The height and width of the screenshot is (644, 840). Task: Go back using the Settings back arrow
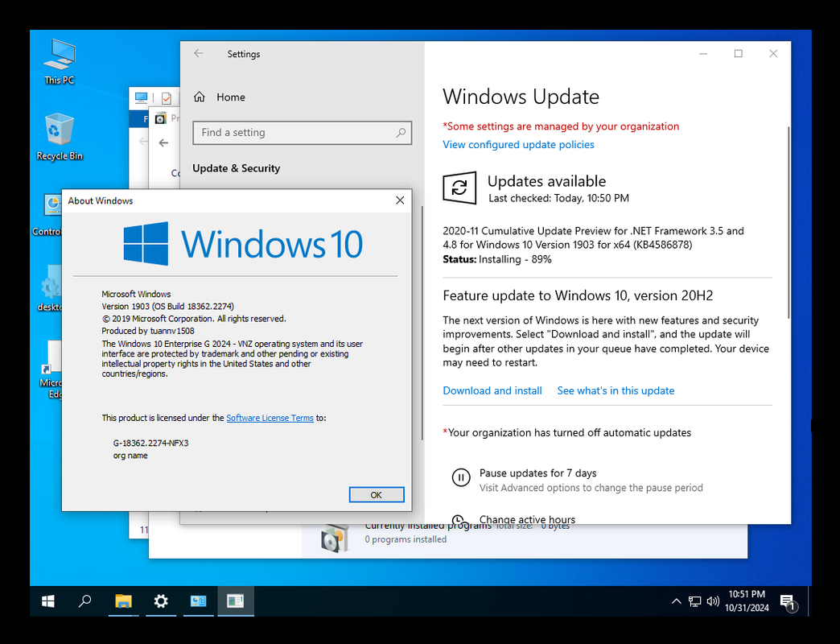pos(199,54)
